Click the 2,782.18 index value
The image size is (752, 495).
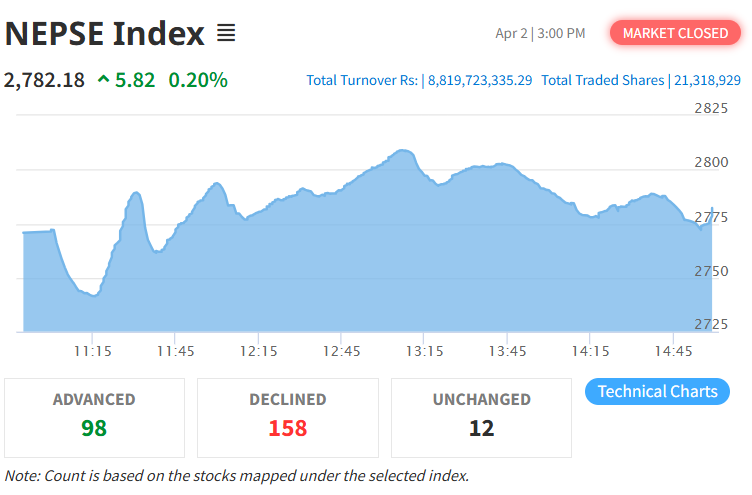(45, 80)
